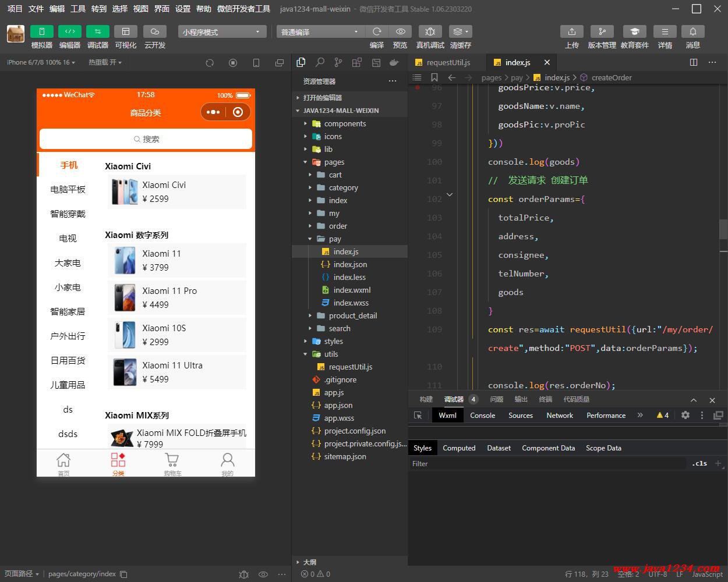The height and width of the screenshot is (582, 728).
Task: Switch to the requestUtil.js editor tab
Action: [x=447, y=62]
